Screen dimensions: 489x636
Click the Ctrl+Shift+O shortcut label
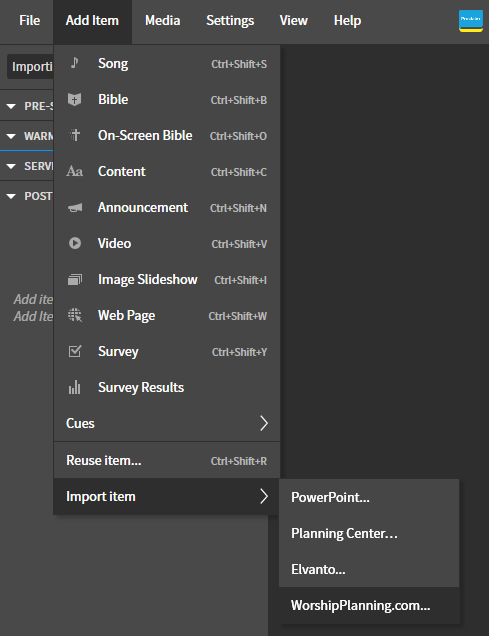click(238, 136)
